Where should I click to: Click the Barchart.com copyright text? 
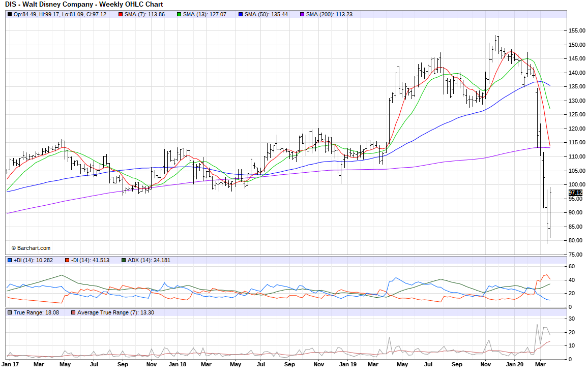(31, 248)
